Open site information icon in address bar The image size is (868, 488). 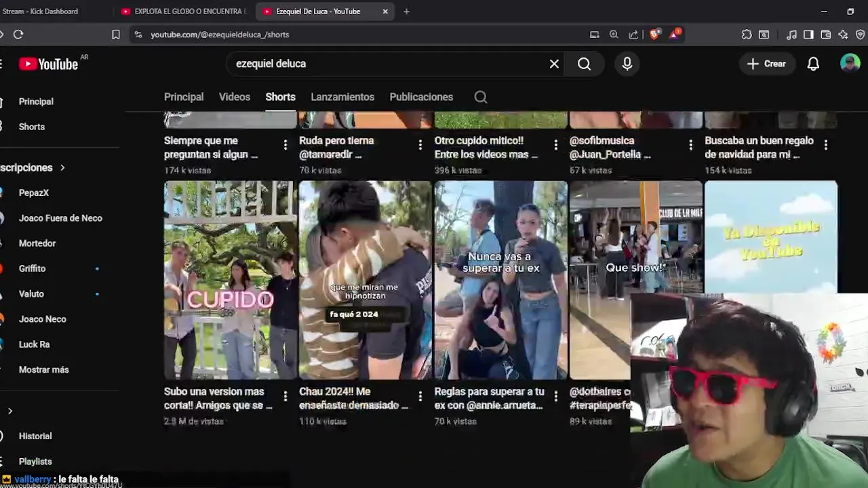point(138,35)
